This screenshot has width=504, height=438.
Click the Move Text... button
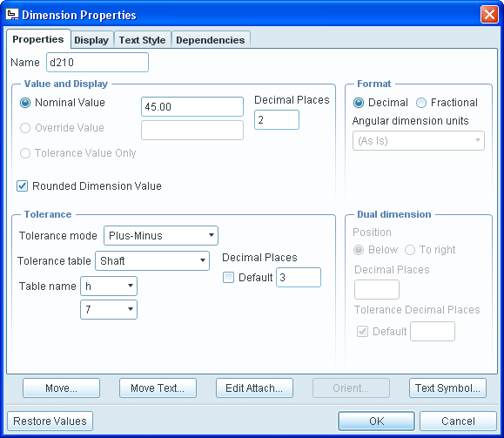click(158, 387)
